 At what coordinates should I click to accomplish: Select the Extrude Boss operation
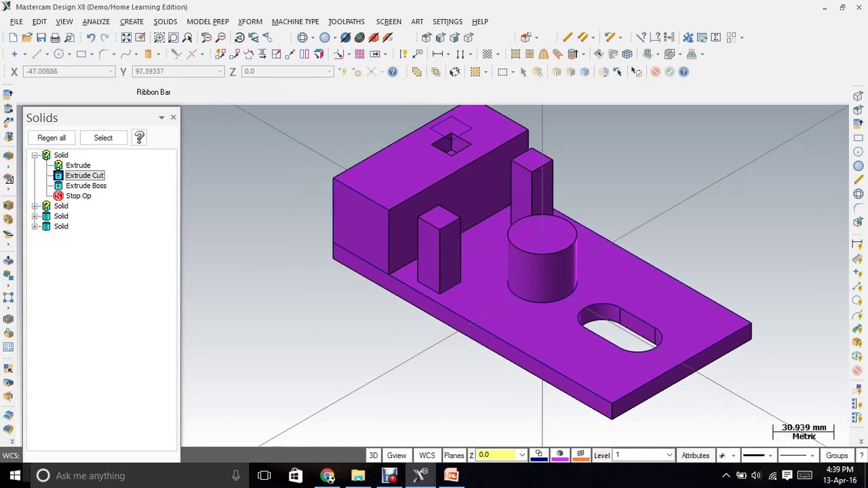point(86,186)
